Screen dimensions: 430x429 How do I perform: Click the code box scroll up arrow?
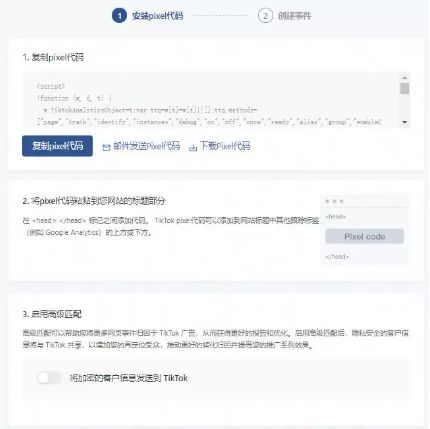click(x=405, y=77)
